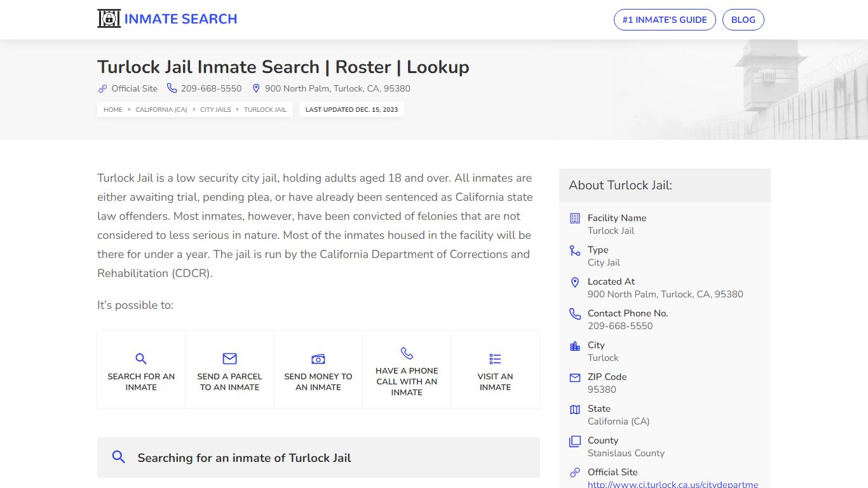Go to TURLOCK JAIL breadcrumb
Viewport: 868px width, 488px height.
point(265,109)
